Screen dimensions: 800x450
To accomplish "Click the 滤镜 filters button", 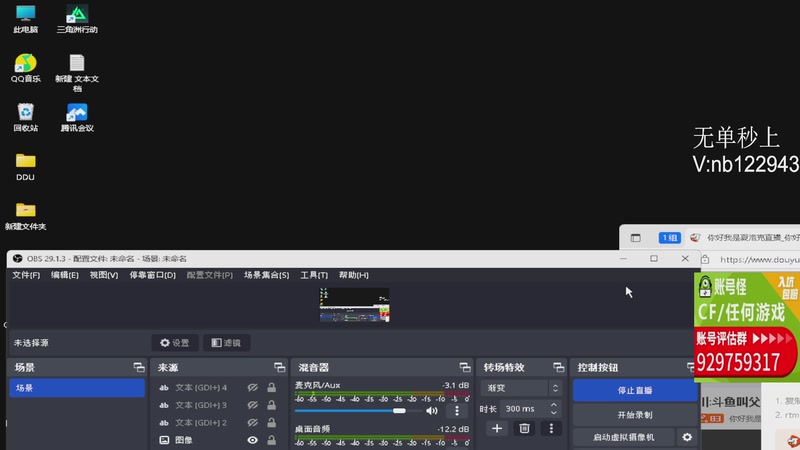I will (x=226, y=343).
